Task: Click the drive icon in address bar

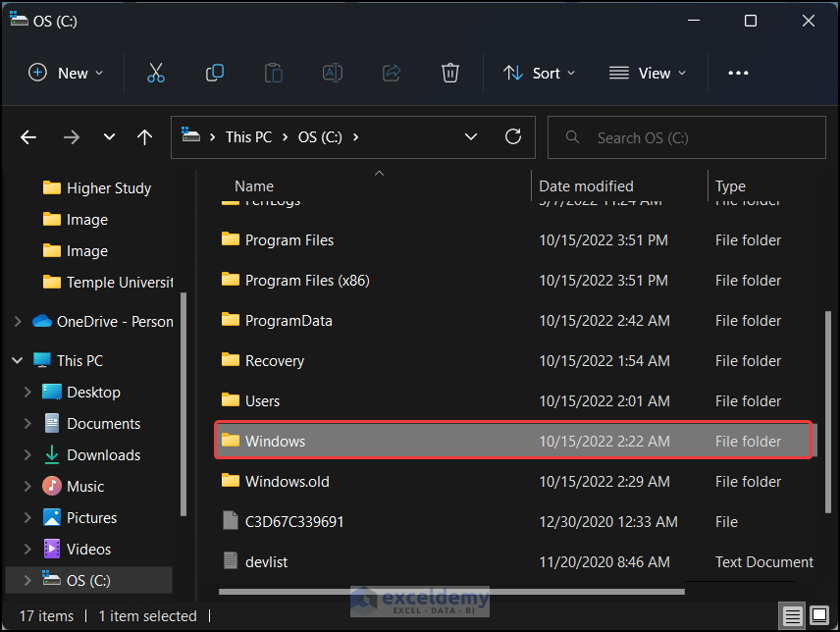Action: click(x=190, y=134)
